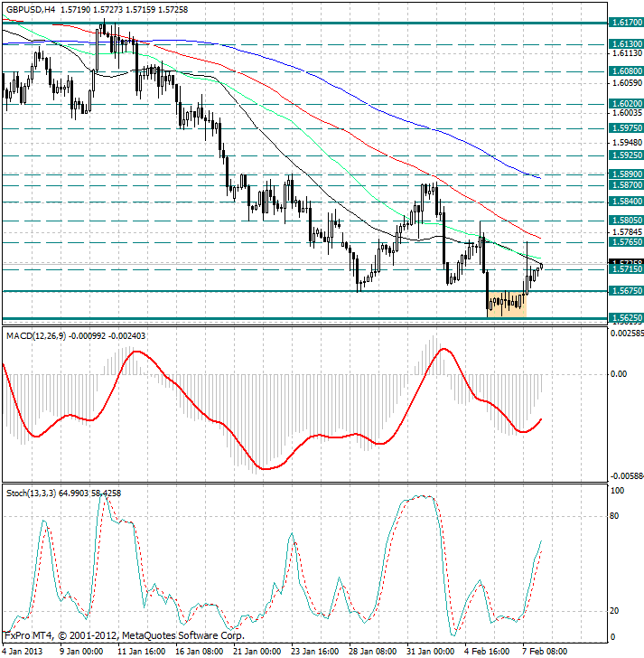The height and width of the screenshot is (658, 644).
Task: Click the 1.60800 price level label
Action: [x=627, y=71]
